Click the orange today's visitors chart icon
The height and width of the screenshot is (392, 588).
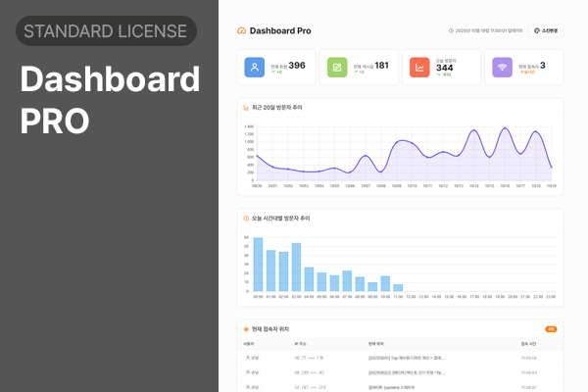coord(419,68)
